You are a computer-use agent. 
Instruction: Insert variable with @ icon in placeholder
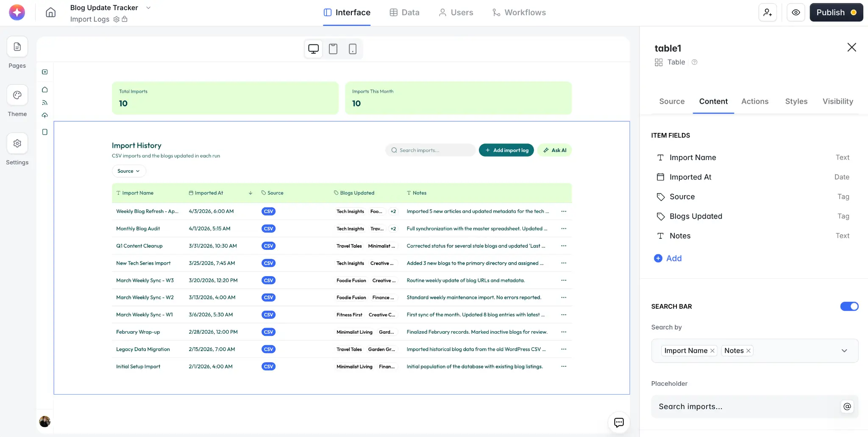click(x=847, y=407)
